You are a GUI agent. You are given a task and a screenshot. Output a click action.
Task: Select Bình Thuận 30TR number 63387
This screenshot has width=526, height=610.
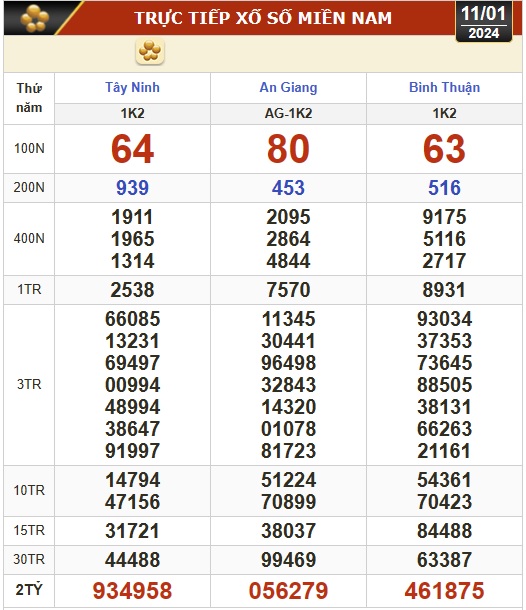pos(444,560)
